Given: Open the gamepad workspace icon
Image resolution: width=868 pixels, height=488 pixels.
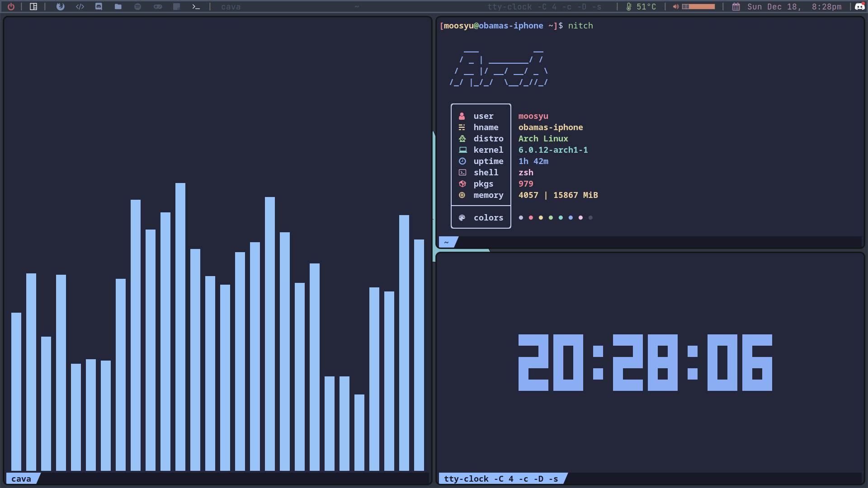Looking at the screenshot, I should 158,7.
